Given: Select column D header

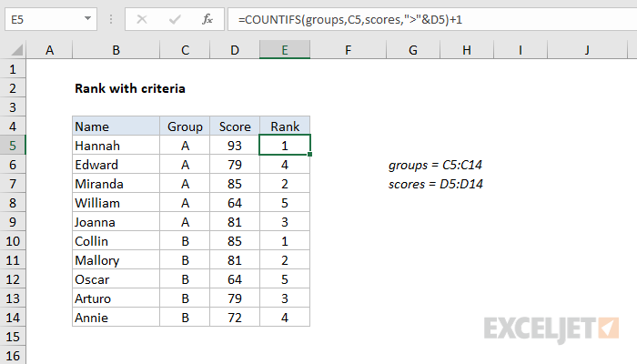Looking at the screenshot, I should click(x=235, y=50).
